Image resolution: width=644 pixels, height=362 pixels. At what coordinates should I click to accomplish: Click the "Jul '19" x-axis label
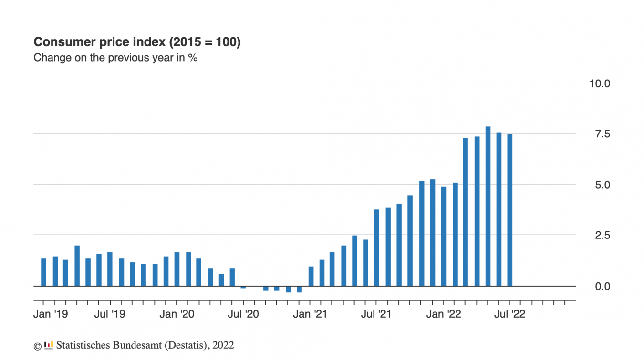(110, 314)
